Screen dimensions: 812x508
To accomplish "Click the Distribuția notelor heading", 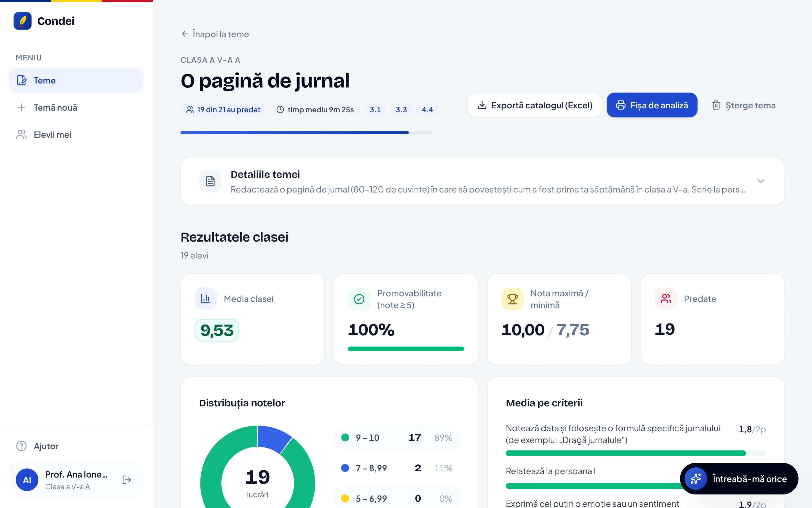I will coord(242,403).
